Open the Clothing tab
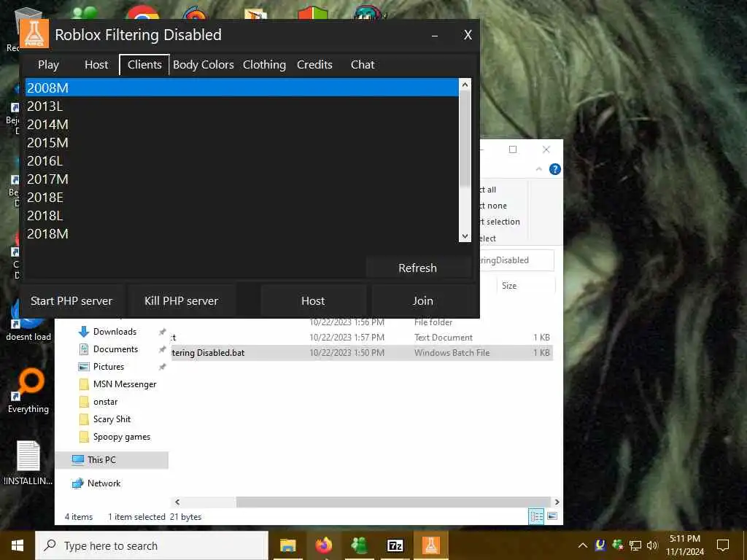Image resolution: width=747 pixels, height=560 pixels. (x=264, y=65)
